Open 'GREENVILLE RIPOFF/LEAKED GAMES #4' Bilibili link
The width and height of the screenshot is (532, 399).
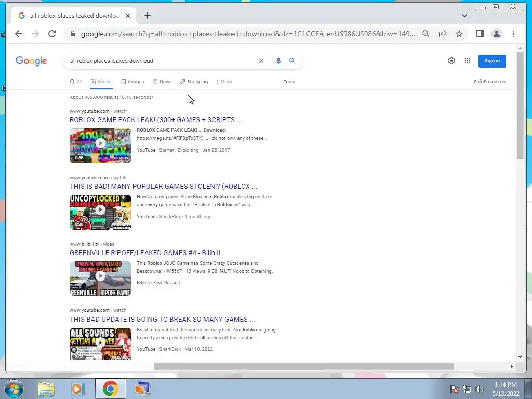[x=145, y=253]
